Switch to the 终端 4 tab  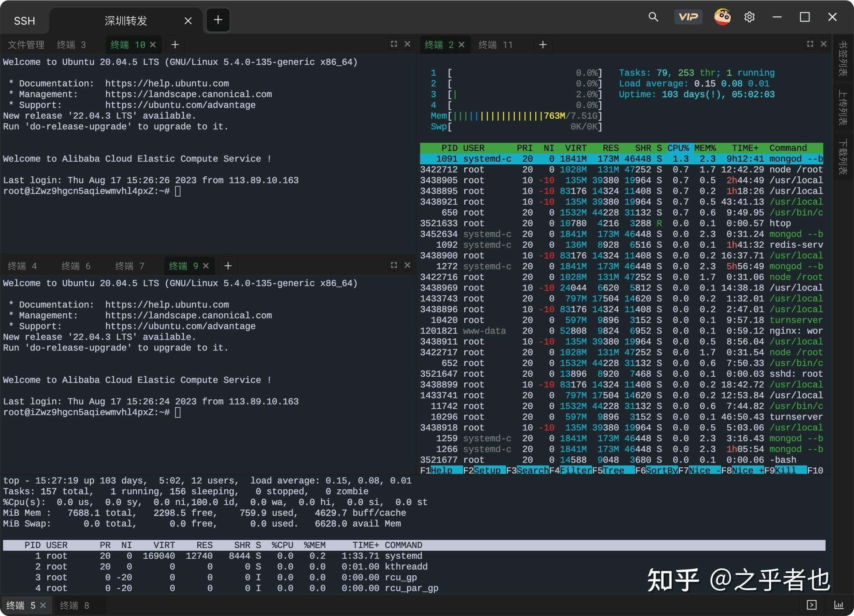[x=22, y=266]
